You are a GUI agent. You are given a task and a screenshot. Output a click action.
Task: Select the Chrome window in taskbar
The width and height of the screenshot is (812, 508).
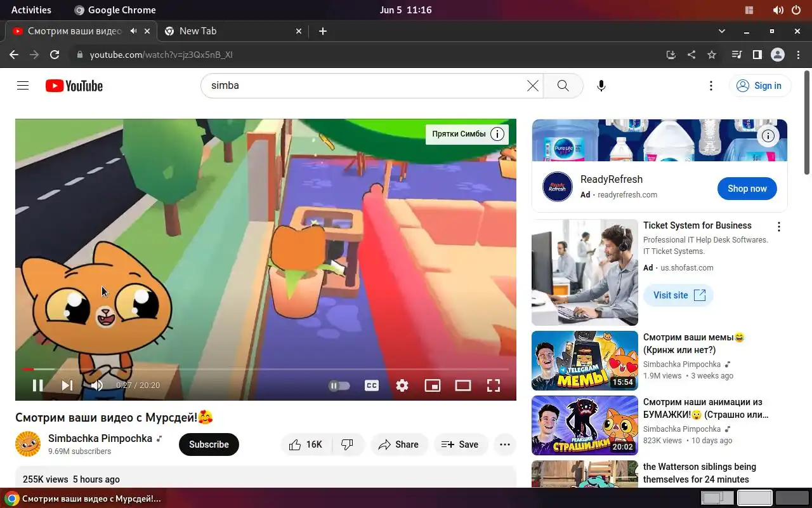[82, 498]
